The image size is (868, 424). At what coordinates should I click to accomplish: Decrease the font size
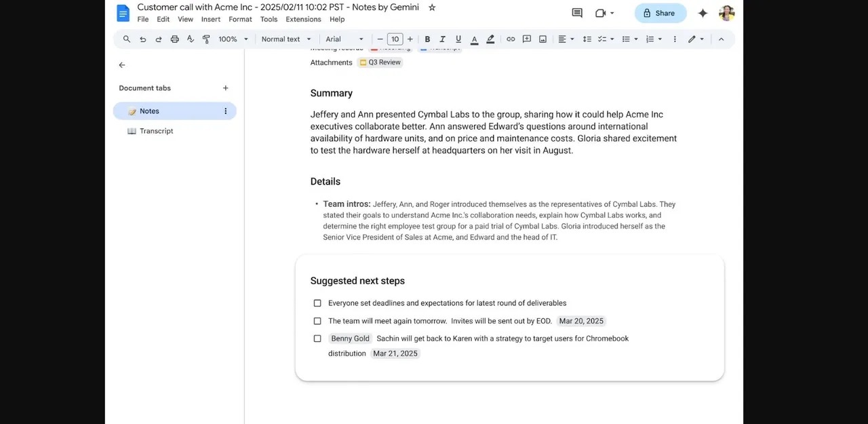(x=380, y=39)
